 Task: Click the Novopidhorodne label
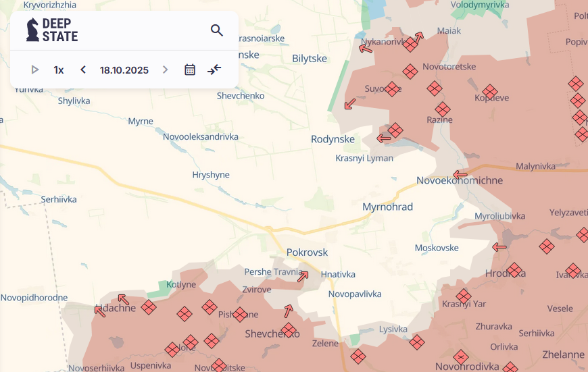(34, 298)
